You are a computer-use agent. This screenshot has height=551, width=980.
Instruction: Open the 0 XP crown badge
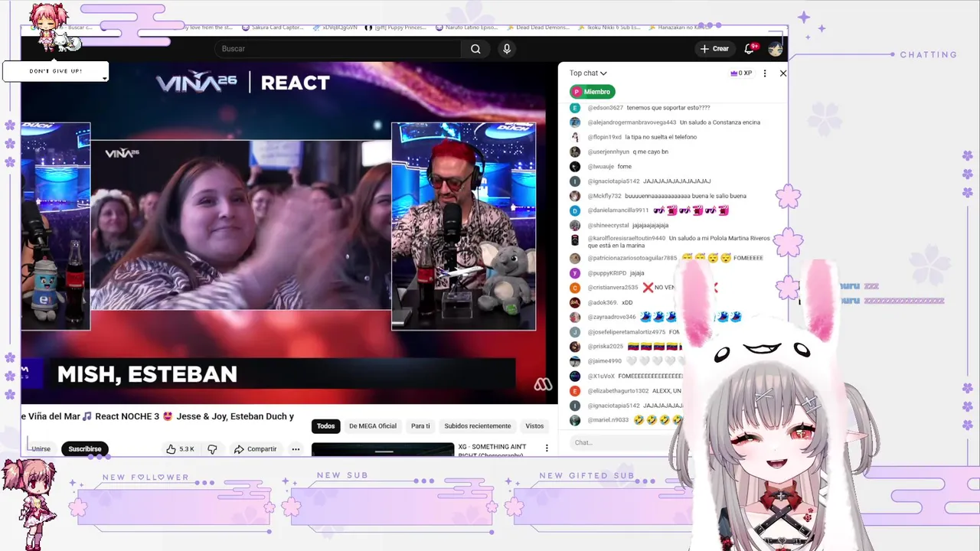pos(741,73)
